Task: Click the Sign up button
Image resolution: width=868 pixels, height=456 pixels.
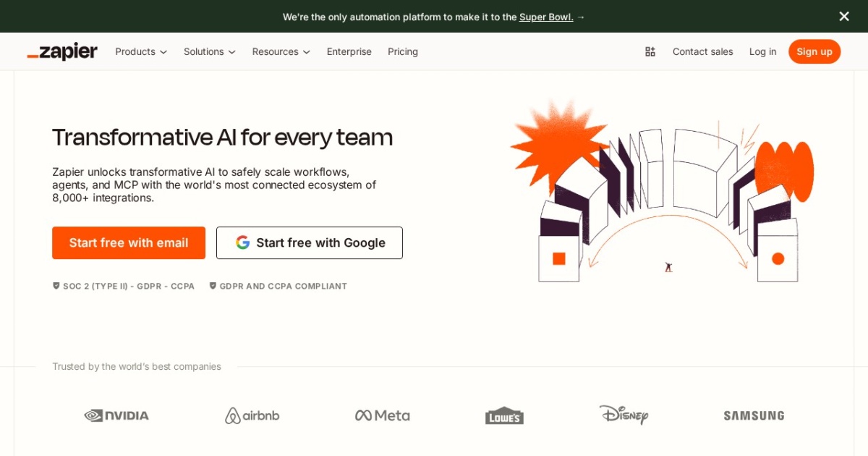Action: (814, 51)
